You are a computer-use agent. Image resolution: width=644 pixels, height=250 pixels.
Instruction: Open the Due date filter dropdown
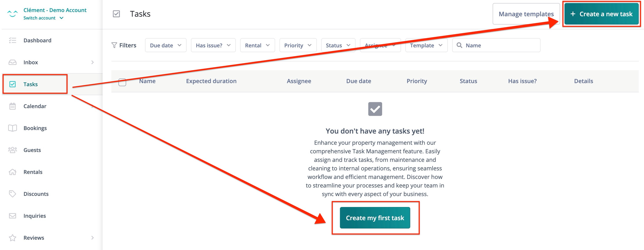coord(165,45)
